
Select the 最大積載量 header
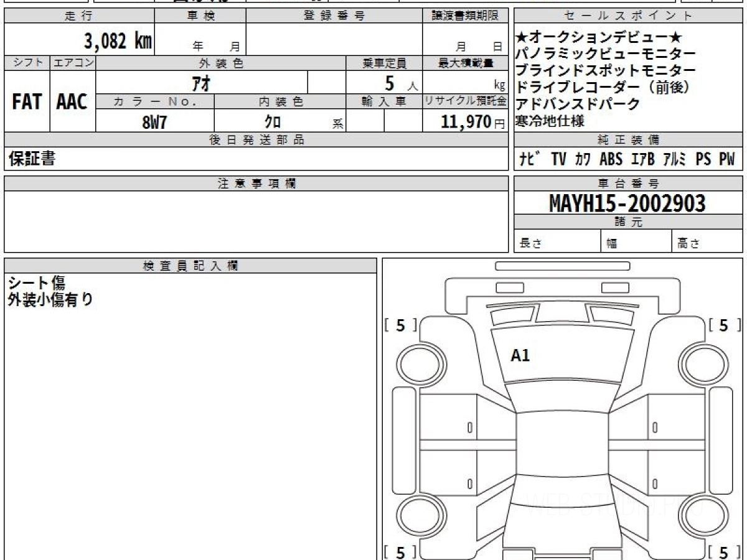[x=466, y=63]
